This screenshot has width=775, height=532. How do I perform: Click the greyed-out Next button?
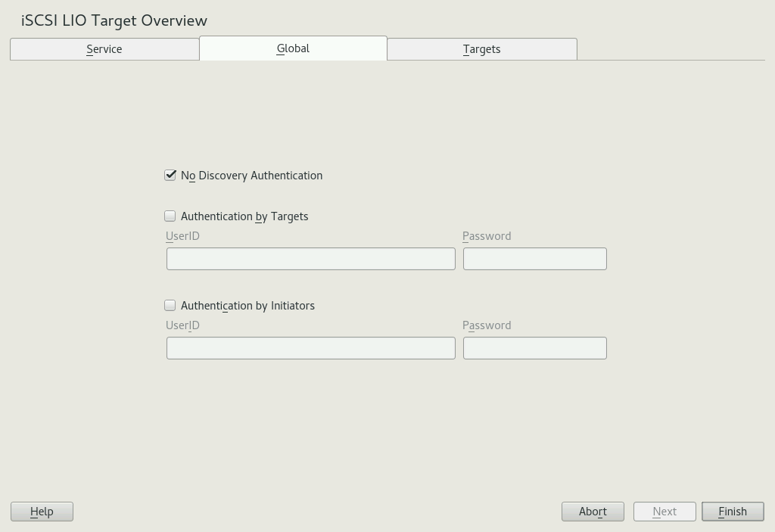pyautogui.click(x=665, y=512)
